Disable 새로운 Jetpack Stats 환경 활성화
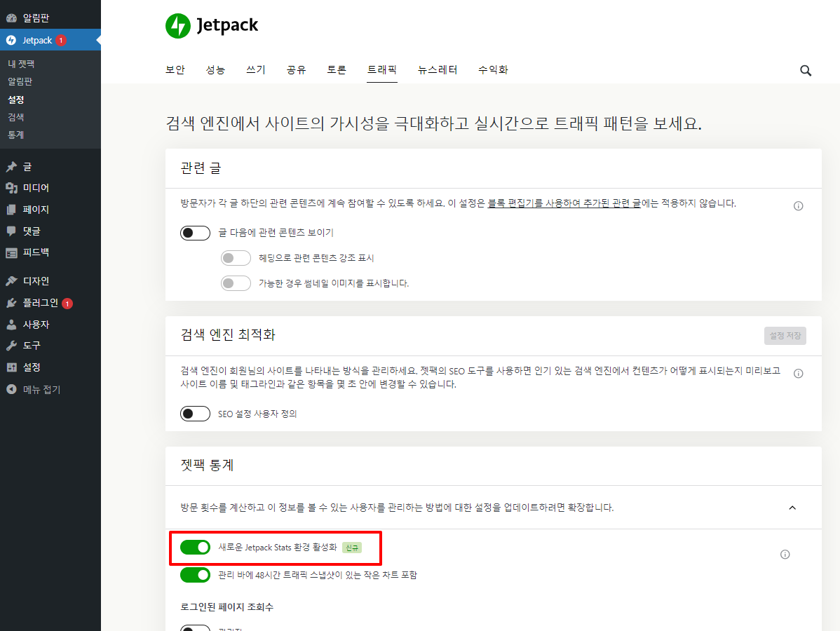The image size is (840, 631). point(195,547)
